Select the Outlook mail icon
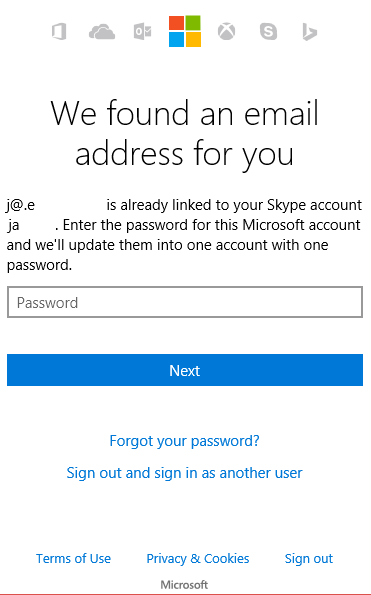The height and width of the screenshot is (595, 371). click(x=143, y=31)
